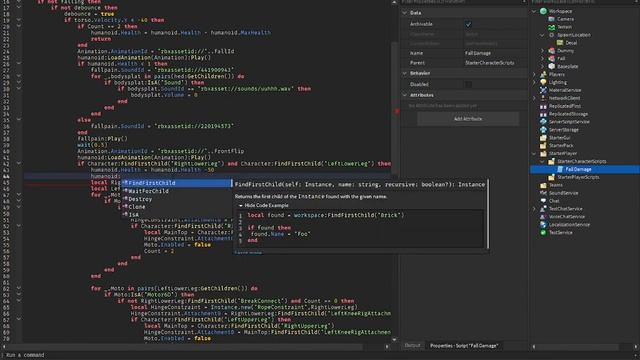Click the ReplicatedFirst icon

543,106
